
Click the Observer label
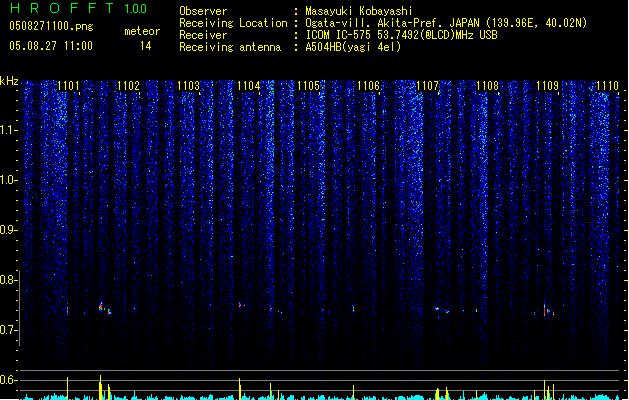(203, 11)
